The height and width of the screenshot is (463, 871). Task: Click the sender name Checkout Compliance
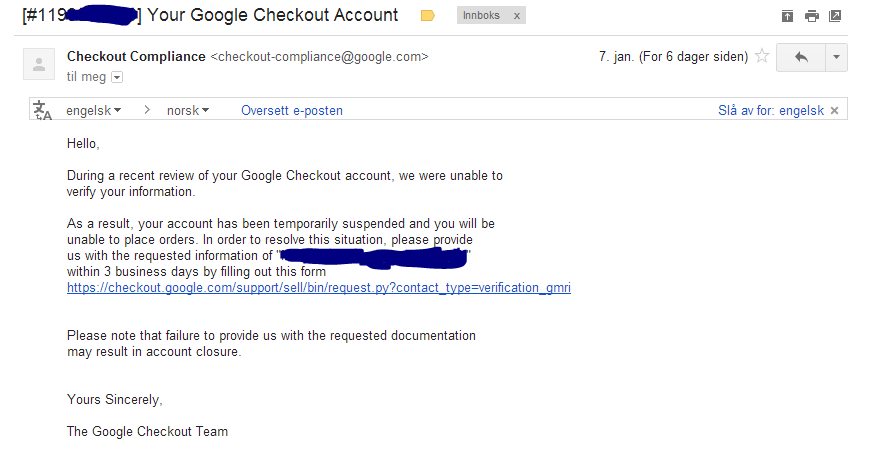[136, 57]
